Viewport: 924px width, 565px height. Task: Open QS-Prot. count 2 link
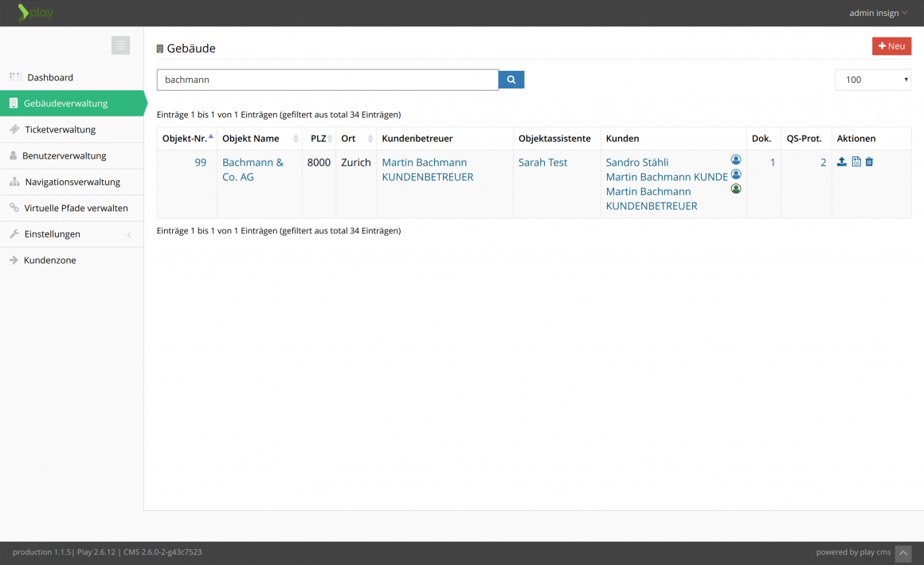[x=823, y=163]
